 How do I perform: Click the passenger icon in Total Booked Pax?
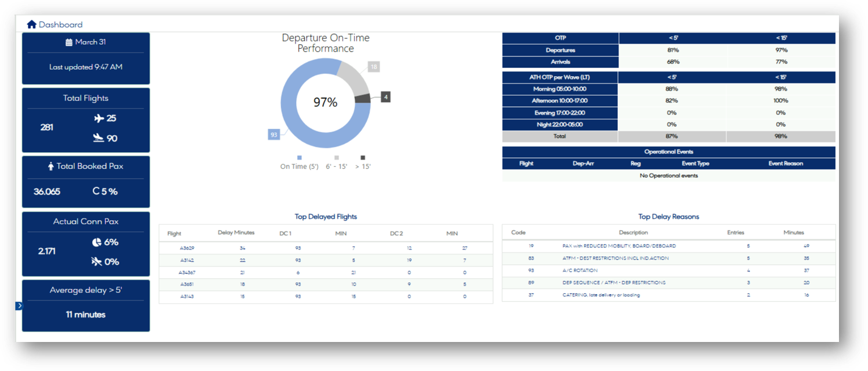51,167
